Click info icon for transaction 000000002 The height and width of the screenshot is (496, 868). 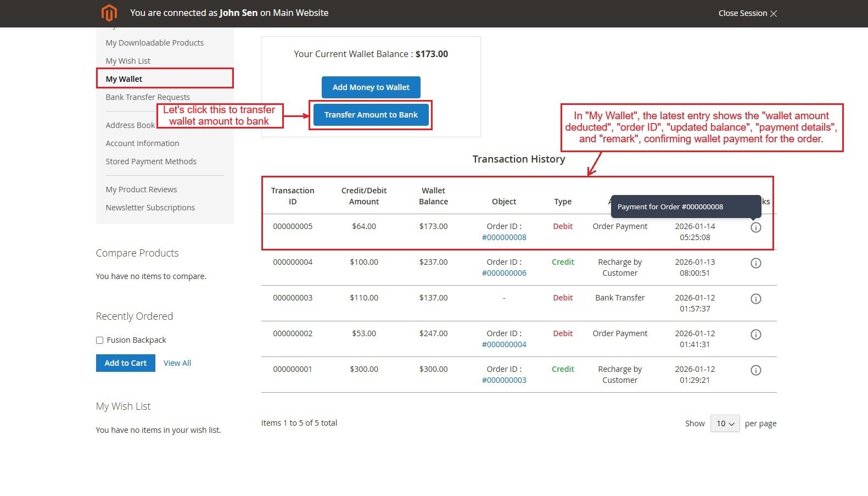tap(755, 335)
